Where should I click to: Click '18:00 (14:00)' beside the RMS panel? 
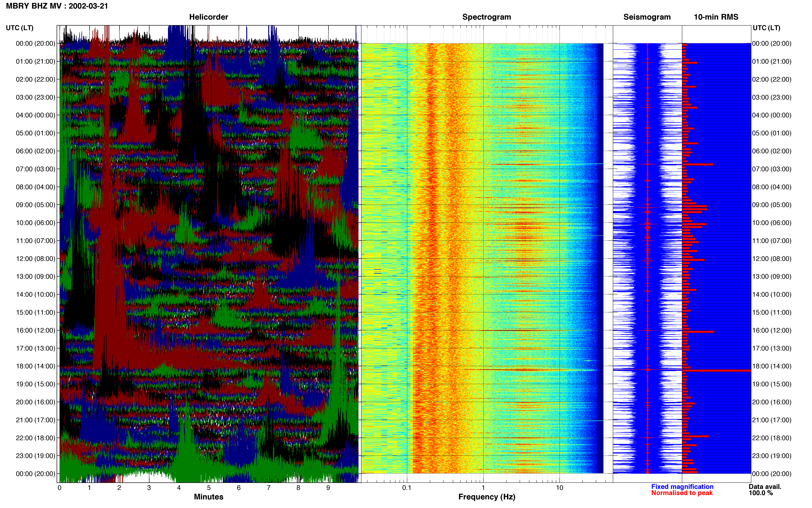pyautogui.click(x=772, y=366)
